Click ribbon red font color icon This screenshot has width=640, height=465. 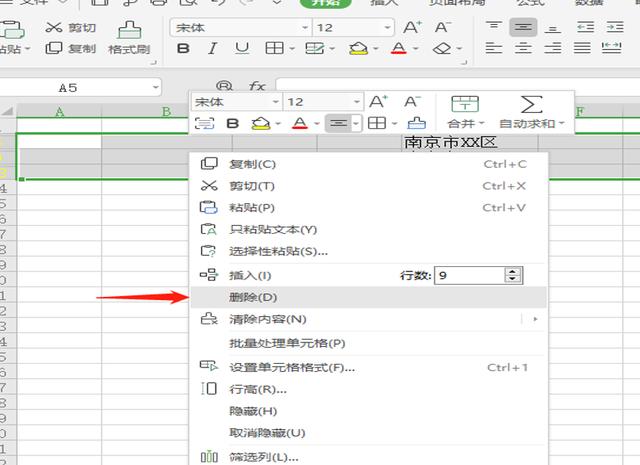click(x=398, y=49)
